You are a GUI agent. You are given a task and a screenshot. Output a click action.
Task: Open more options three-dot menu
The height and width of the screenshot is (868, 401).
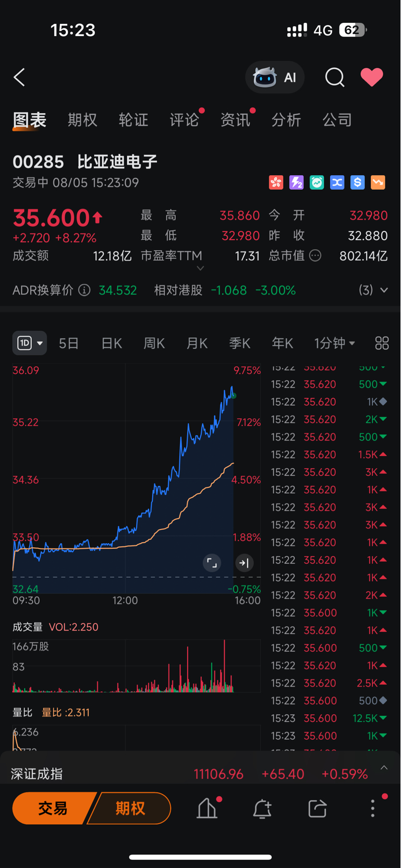point(372,809)
